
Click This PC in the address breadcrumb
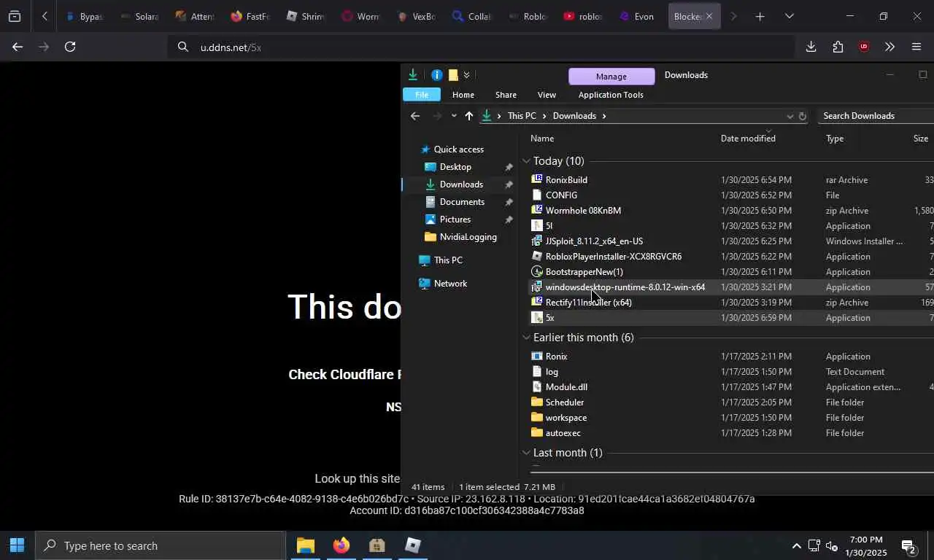coord(522,116)
